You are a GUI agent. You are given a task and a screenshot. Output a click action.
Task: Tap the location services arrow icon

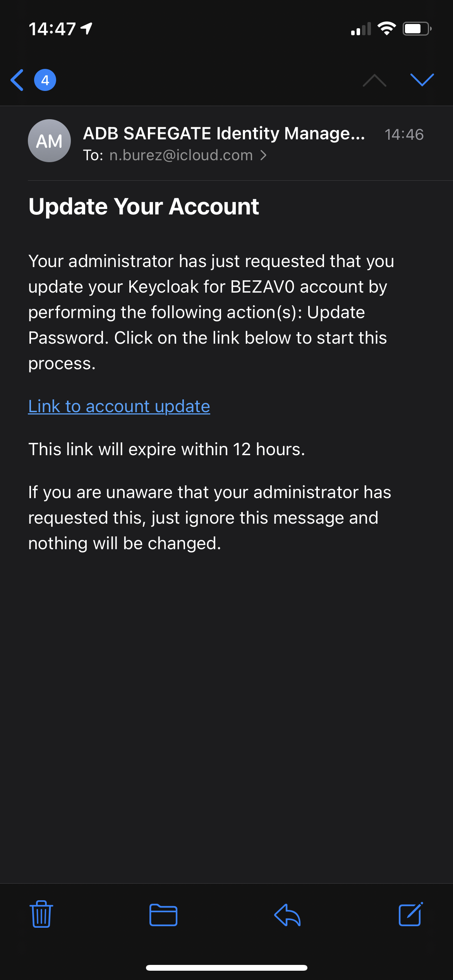(86, 28)
